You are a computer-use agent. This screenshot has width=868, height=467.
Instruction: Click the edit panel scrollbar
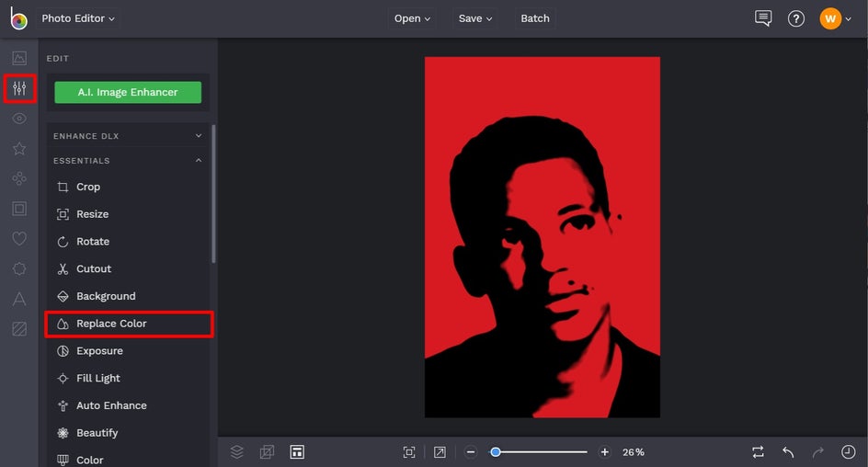click(213, 194)
